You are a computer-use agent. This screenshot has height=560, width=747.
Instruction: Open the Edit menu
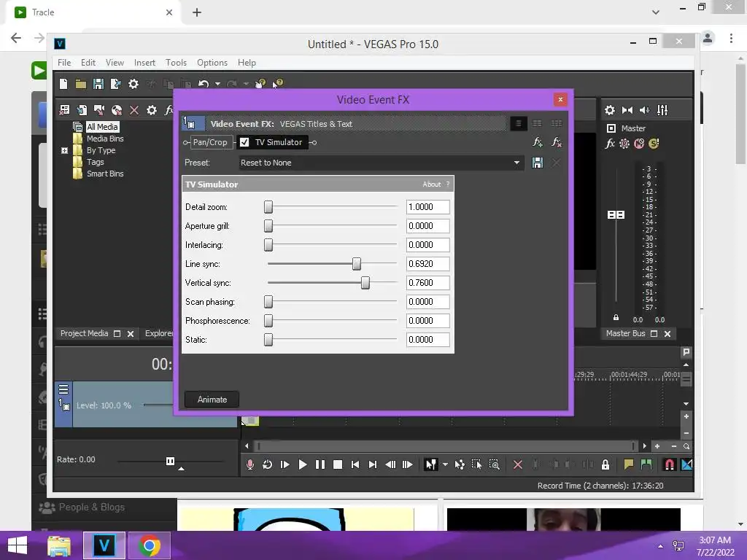pyautogui.click(x=88, y=63)
